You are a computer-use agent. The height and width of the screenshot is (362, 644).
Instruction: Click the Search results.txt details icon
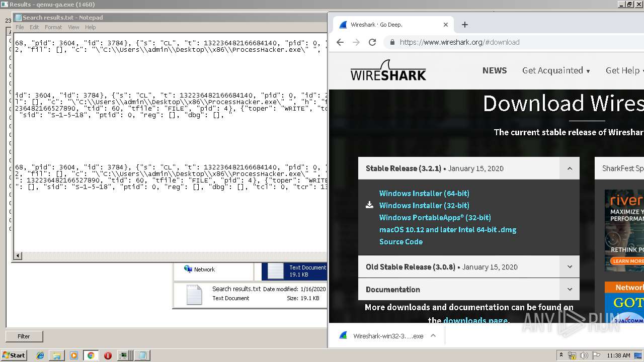pos(194,295)
